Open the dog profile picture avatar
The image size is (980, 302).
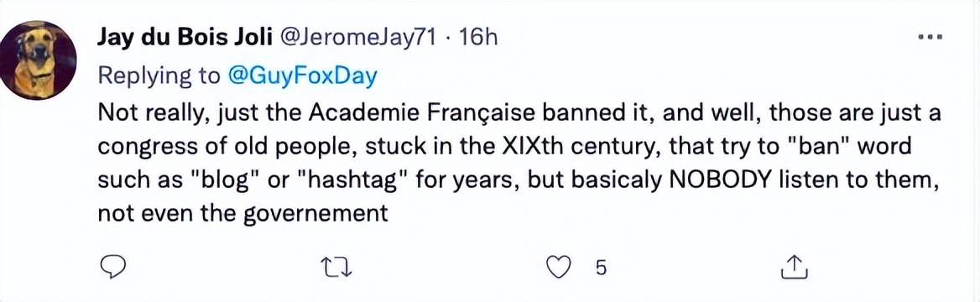[38, 60]
